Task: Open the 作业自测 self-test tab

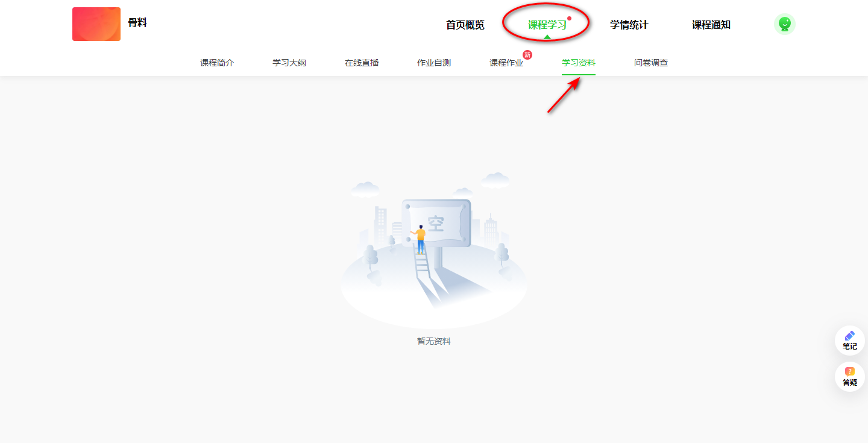Action: tap(434, 63)
